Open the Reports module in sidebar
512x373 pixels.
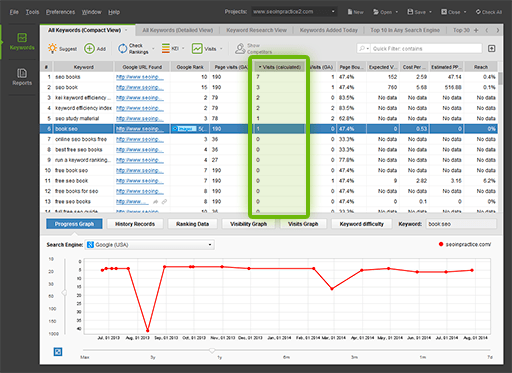click(x=22, y=77)
